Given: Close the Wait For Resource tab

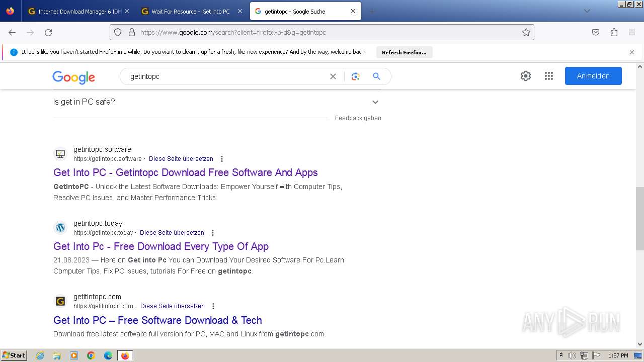Looking at the screenshot, I should (240, 11).
